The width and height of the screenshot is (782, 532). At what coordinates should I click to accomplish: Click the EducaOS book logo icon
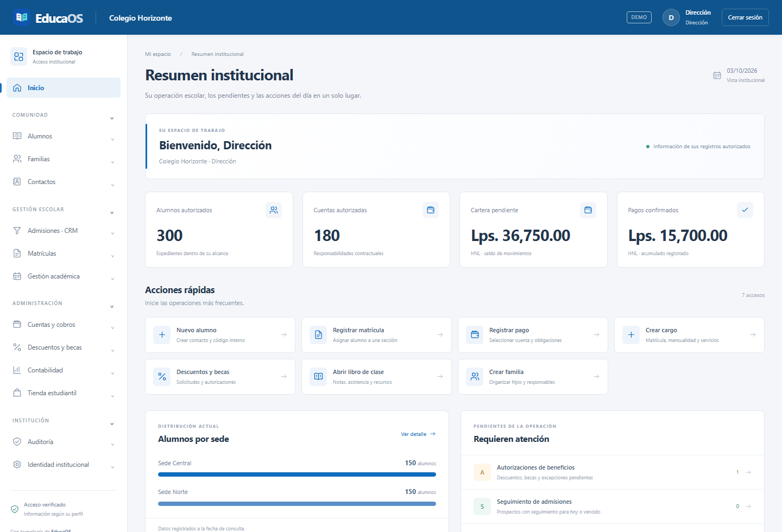(x=22, y=17)
